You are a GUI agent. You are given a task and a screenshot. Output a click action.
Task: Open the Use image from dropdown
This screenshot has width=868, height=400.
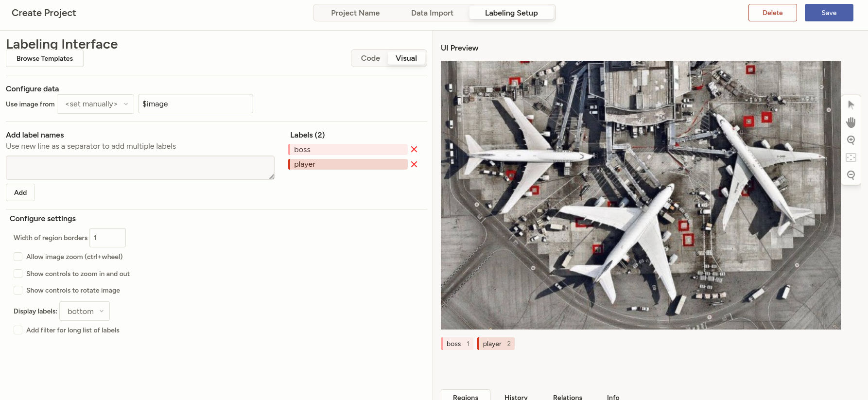pos(95,104)
